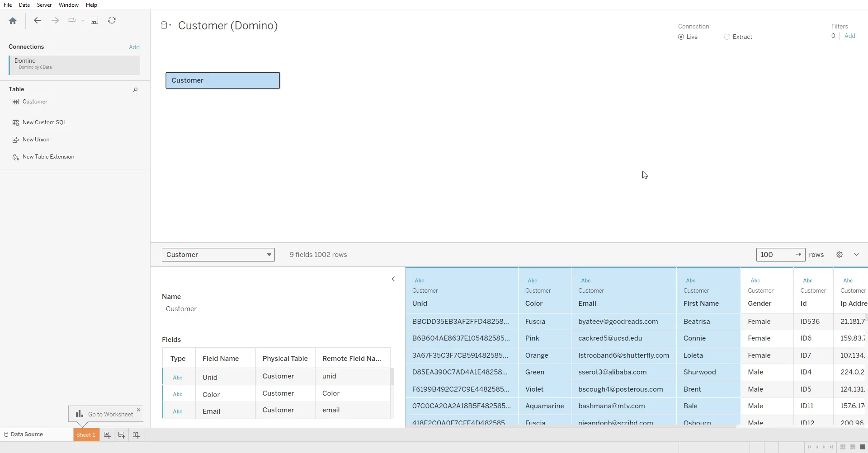
Task: Open the Data menu
Action: 24,5
